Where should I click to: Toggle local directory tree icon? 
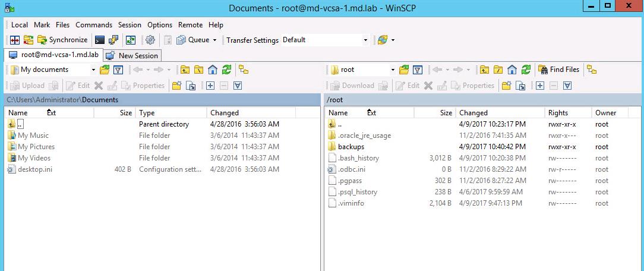pos(243,70)
